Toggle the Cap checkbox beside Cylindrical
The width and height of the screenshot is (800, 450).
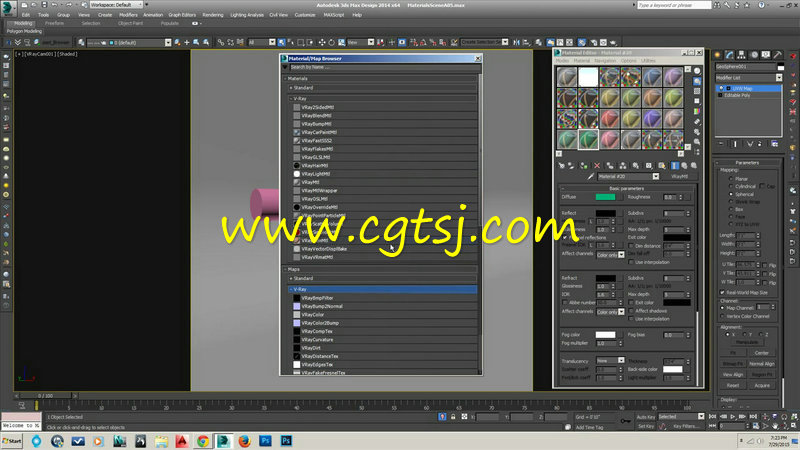[762, 186]
